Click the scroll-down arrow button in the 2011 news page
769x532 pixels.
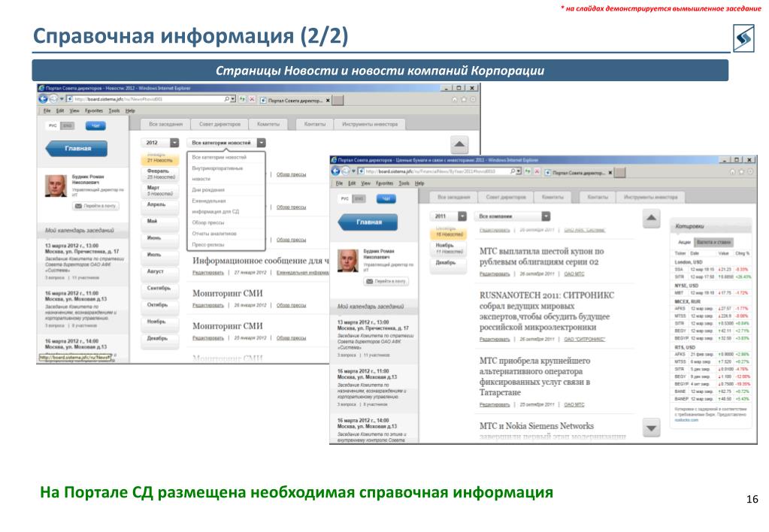651,428
